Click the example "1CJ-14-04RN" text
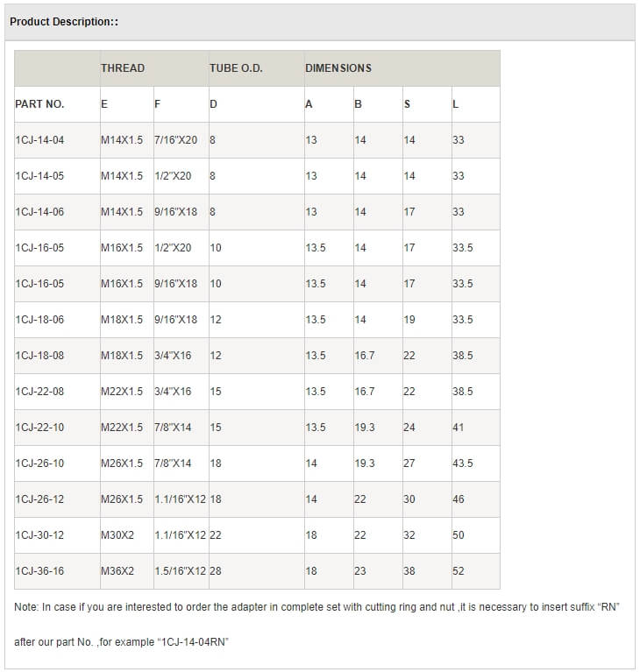 coord(193,642)
